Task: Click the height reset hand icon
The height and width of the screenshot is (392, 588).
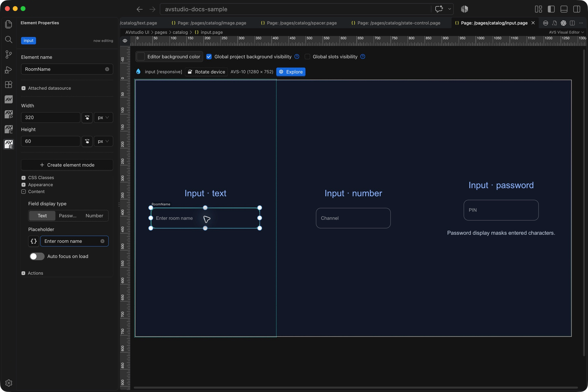Action: pos(87,141)
